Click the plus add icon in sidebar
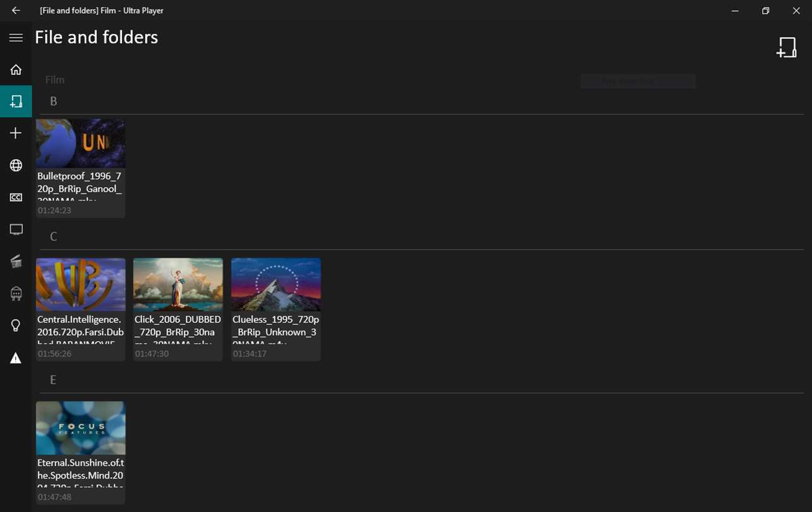This screenshot has width=812, height=512. pyautogui.click(x=16, y=133)
